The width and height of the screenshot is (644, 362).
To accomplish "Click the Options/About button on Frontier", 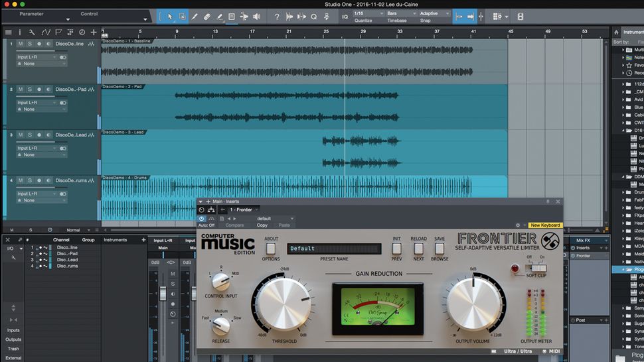I will coord(271,249).
